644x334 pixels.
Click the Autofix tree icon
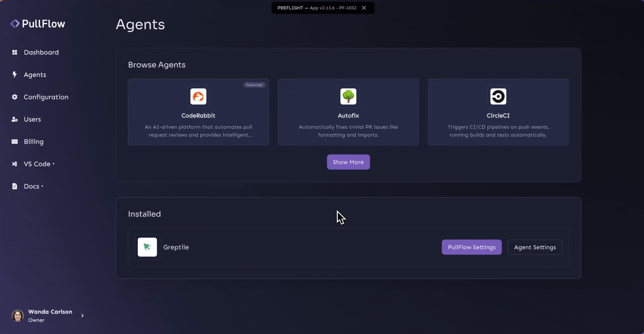(x=348, y=96)
